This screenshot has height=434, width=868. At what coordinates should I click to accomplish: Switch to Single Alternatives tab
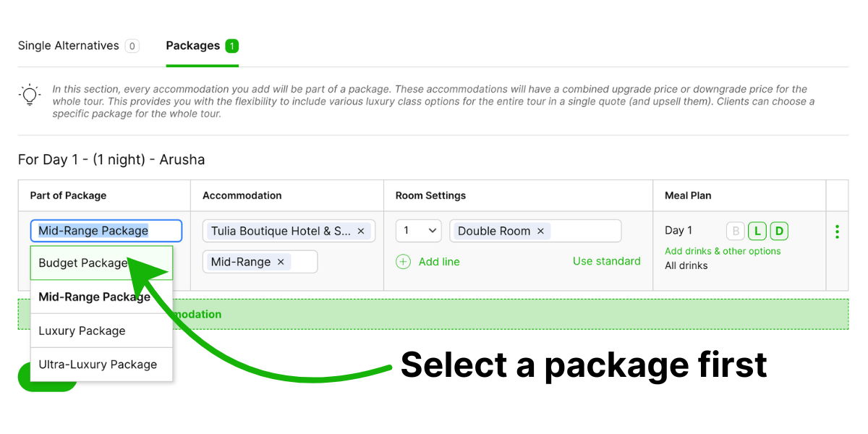point(69,46)
